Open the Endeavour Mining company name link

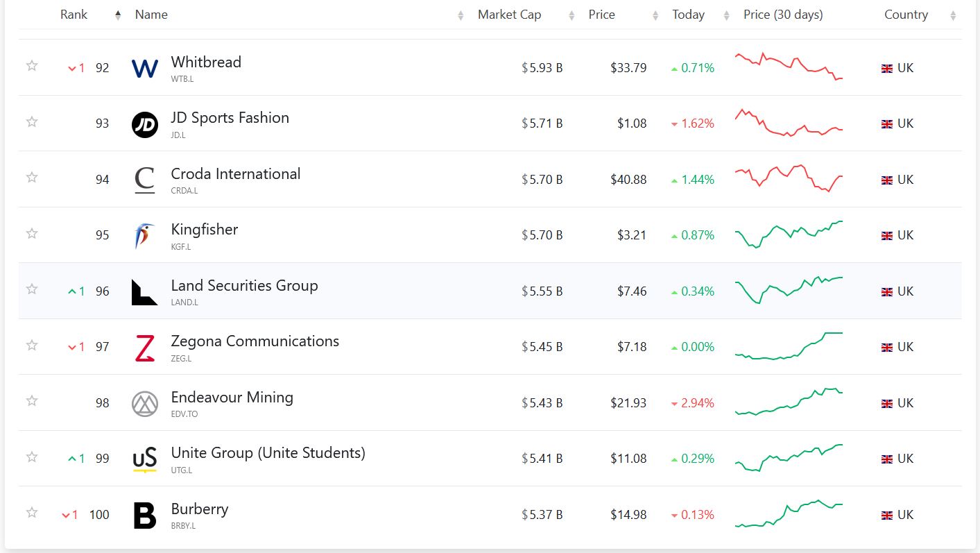click(232, 398)
